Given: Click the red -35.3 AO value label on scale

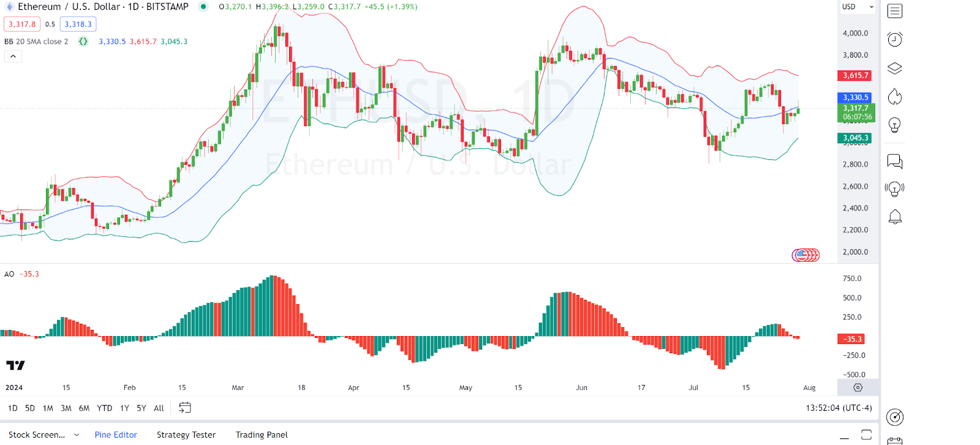Looking at the screenshot, I should (x=851, y=338).
